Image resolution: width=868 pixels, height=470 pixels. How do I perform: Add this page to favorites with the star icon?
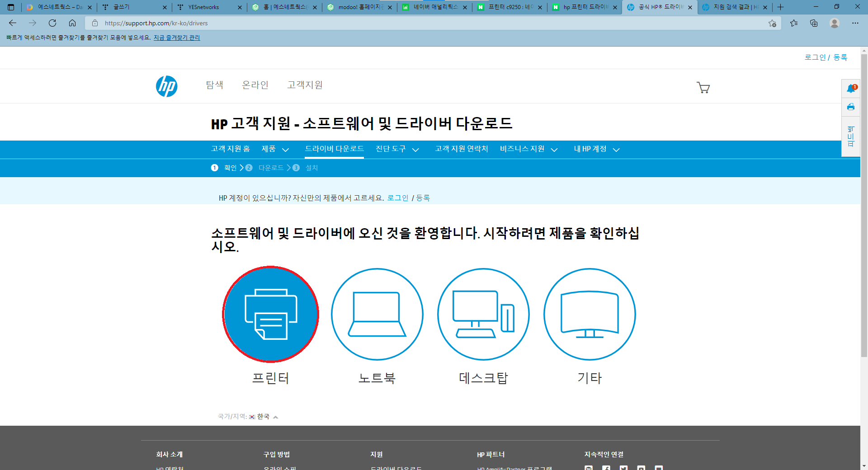point(772,23)
